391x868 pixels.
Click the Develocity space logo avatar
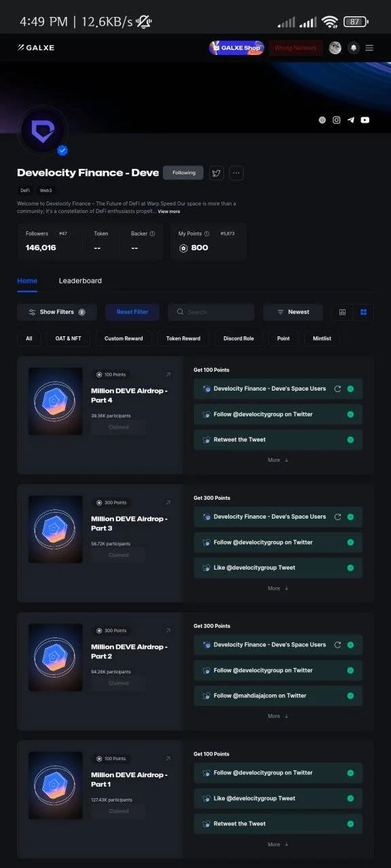click(43, 130)
